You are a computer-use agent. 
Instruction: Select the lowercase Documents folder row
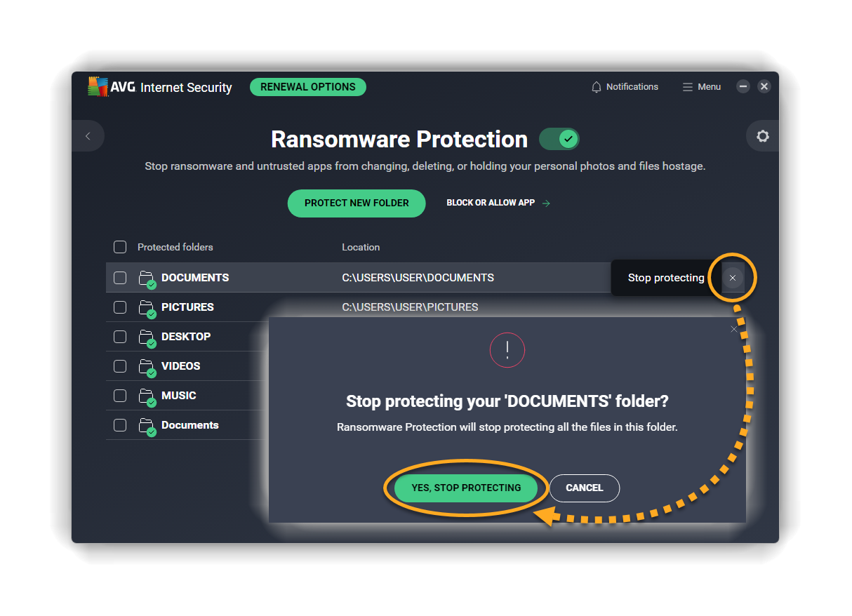[x=189, y=425]
